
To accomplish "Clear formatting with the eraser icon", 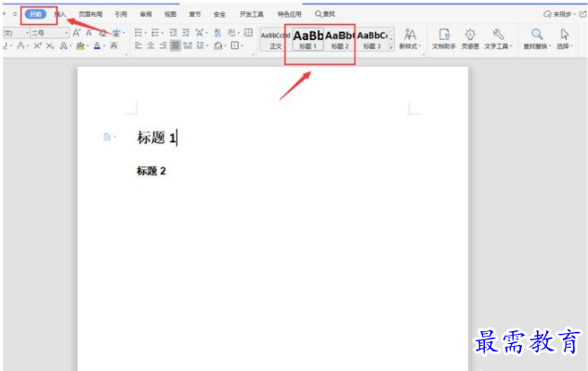I will [x=102, y=33].
